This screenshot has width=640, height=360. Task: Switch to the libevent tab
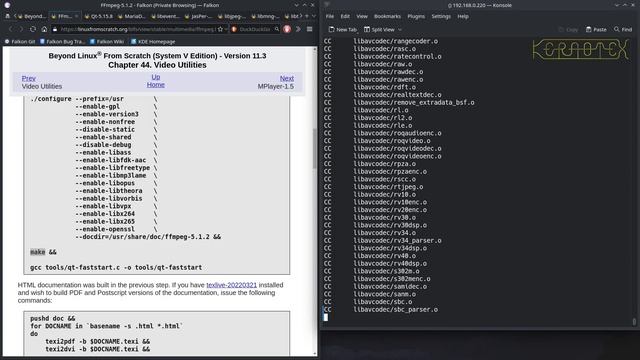point(165,16)
